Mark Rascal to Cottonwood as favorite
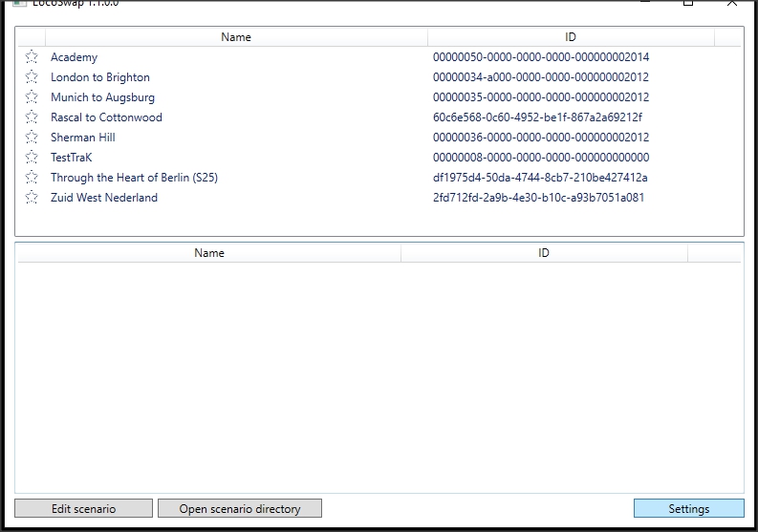 [32, 117]
